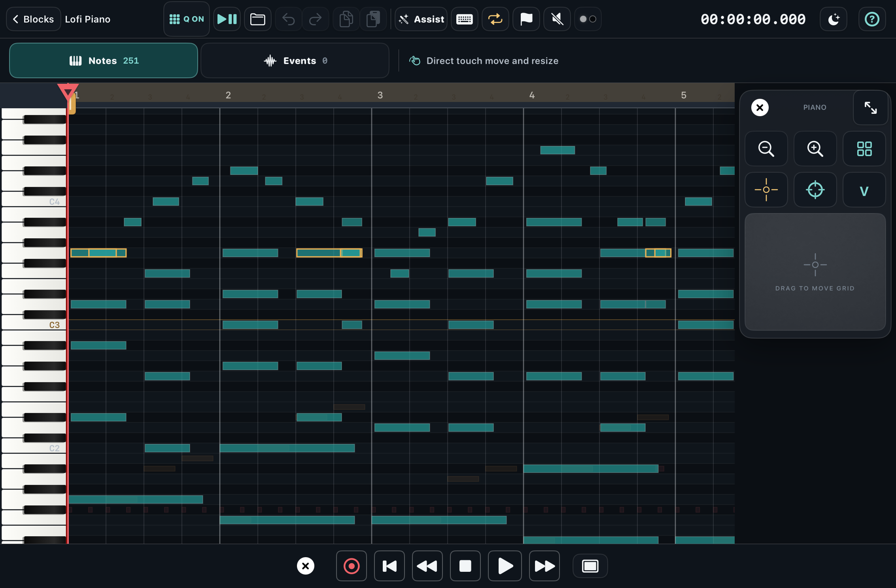Click bar 3 marker on the timeline ruler

(380, 95)
